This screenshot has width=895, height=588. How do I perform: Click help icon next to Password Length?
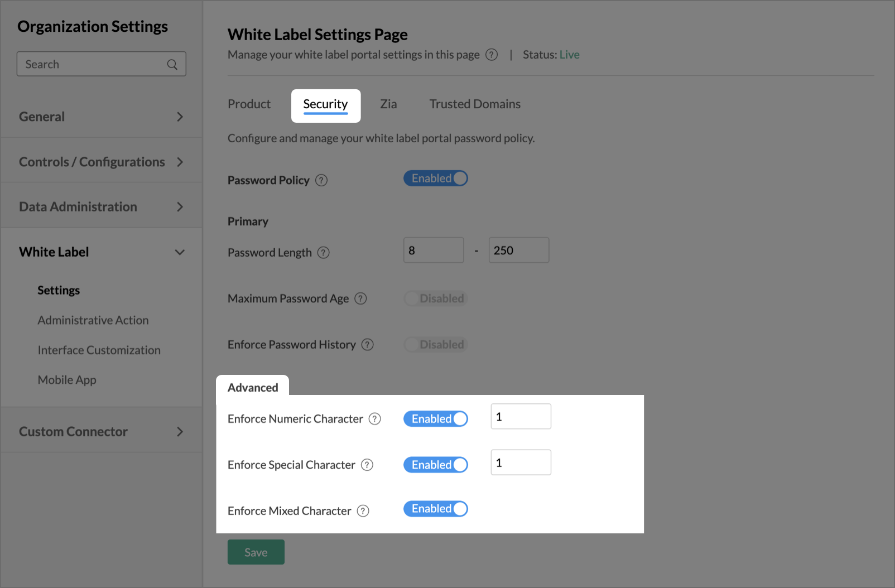(324, 253)
